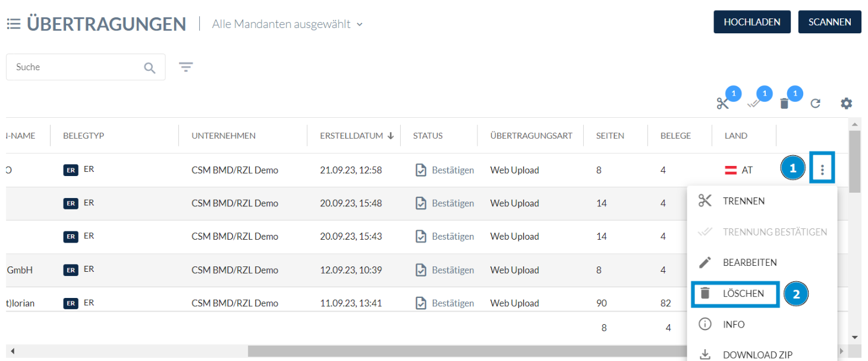Click the hamburger list icon beside Übertragungen
Viewport: 868px width, 361px height.
(x=14, y=24)
